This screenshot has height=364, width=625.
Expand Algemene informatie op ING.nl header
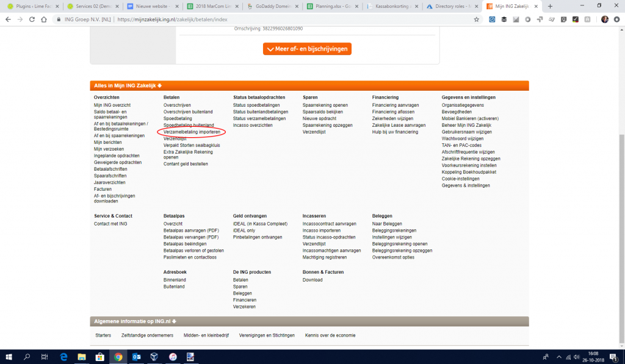[x=134, y=321]
